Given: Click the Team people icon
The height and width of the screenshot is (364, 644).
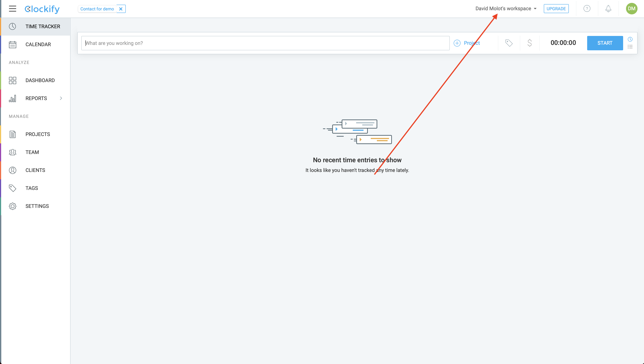Looking at the screenshot, I should [x=13, y=153].
